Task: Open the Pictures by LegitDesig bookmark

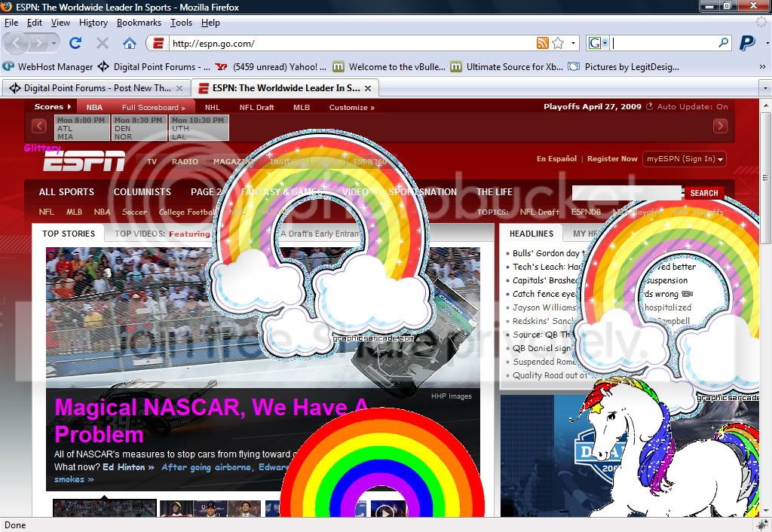Action: click(623, 66)
